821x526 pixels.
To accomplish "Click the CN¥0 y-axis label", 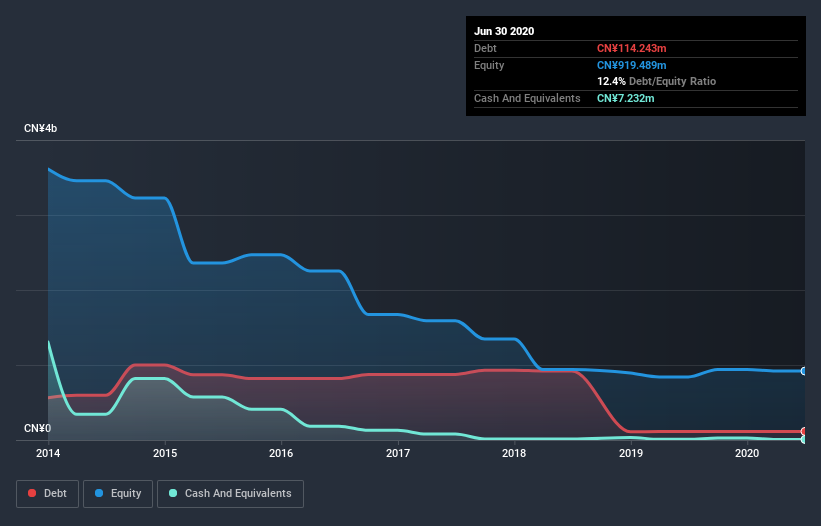I will [38, 429].
